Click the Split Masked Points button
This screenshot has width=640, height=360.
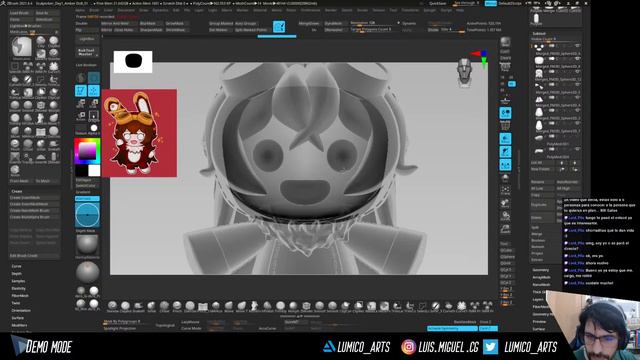[x=252, y=30]
